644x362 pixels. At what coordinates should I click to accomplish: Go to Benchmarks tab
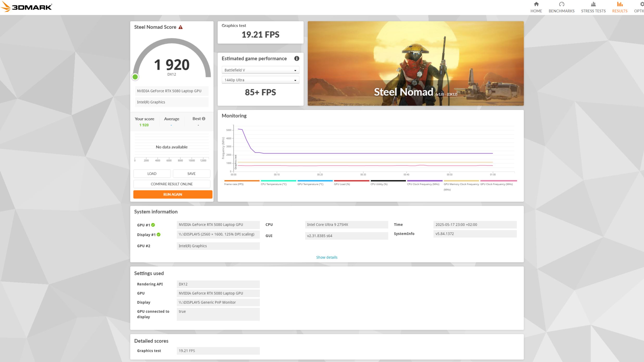[561, 7]
